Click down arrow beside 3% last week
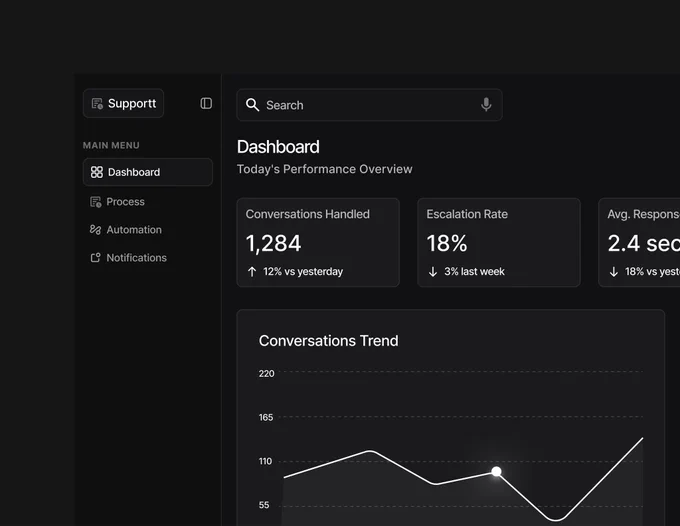The image size is (680, 526). (x=433, y=271)
